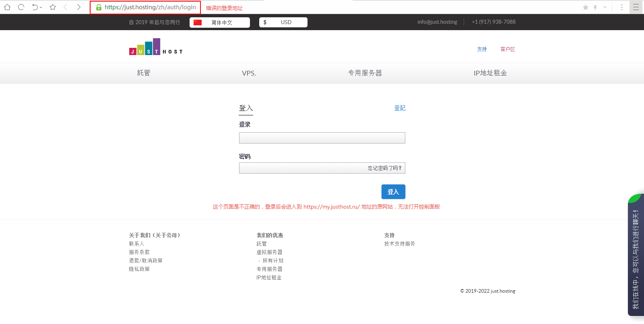Open footer 所有计划 link

(x=273, y=260)
